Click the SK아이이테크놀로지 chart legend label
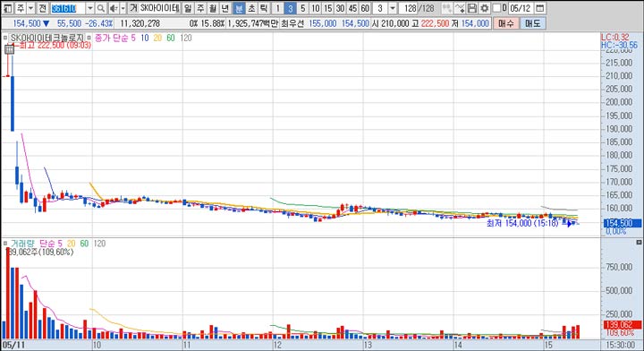Image resolution: width=644 pixels, height=351 pixels. pyautogui.click(x=47, y=38)
